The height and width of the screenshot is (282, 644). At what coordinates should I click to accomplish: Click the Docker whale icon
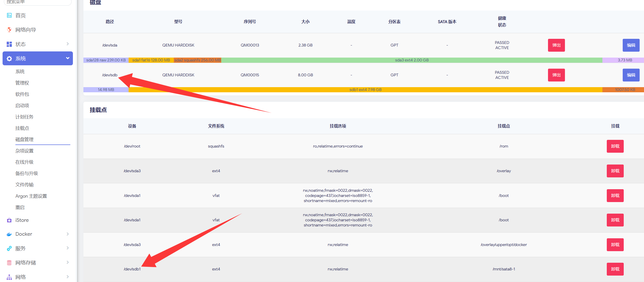(9, 234)
